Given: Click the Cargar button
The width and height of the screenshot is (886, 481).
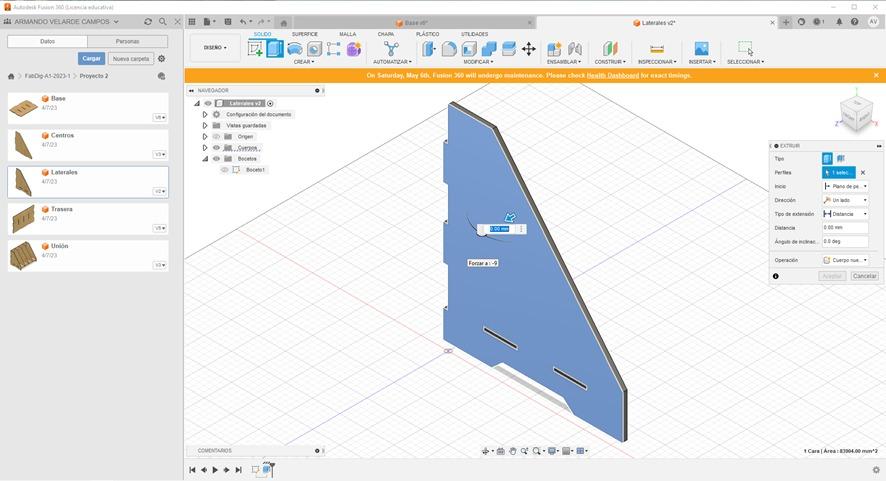Looking at the screenshot, I should point(91,59).
